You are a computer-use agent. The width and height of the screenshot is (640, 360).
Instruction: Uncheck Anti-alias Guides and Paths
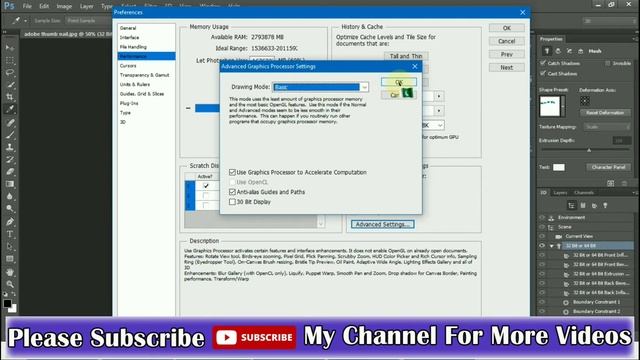(x=232, y=192)
